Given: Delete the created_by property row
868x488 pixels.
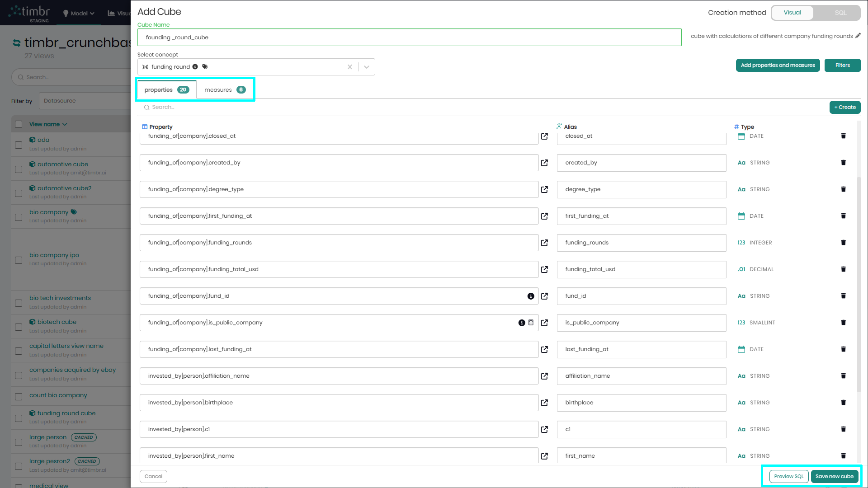Looking at the screenshot, I should [x=843, y=163].
